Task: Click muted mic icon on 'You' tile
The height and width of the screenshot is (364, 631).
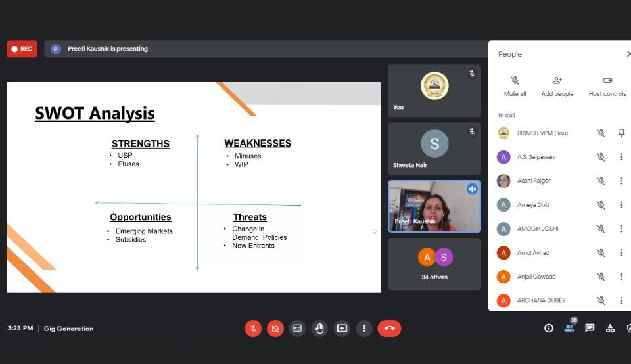Action: coord(472,74)
